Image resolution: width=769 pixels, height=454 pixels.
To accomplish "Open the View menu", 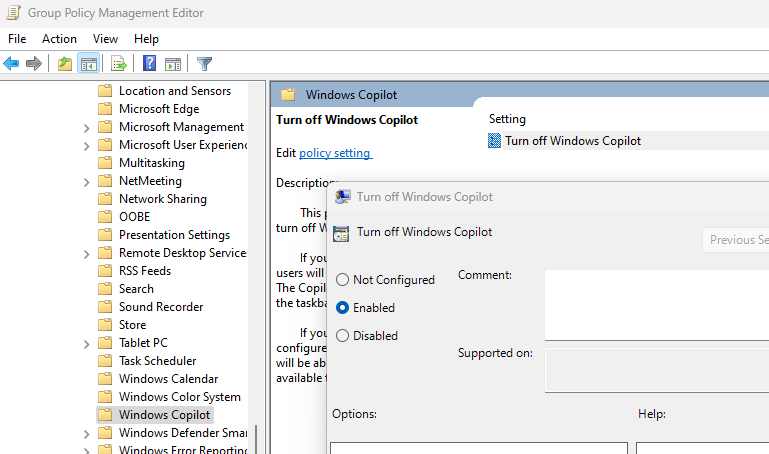I will click(105, 39).
